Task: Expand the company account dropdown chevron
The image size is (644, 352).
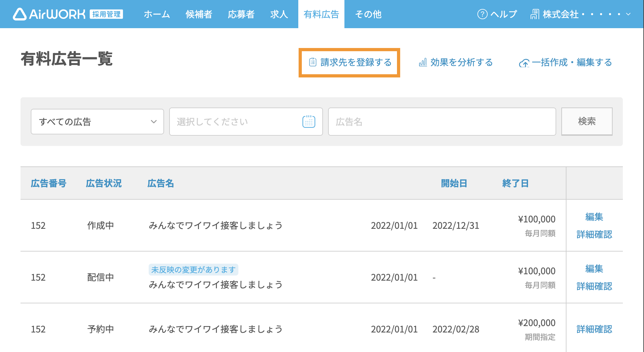Action: pyautogui.click(x=628, y=14)
